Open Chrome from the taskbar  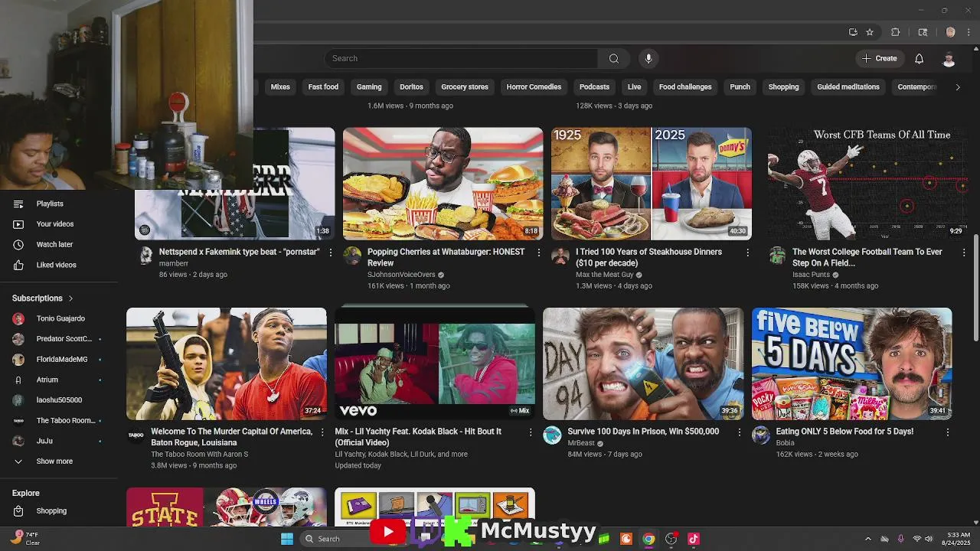[648, 539]
